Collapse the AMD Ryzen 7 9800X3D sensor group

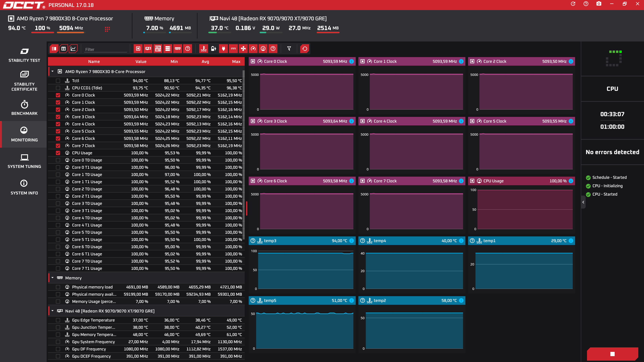52,72
